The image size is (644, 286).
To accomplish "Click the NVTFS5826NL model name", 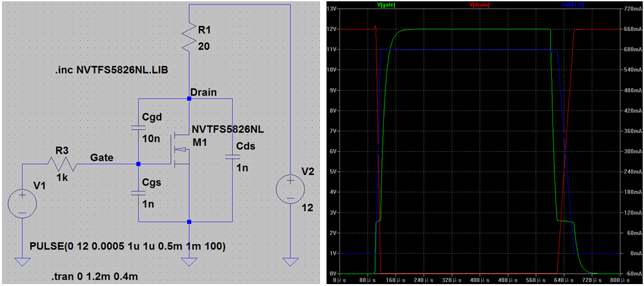I will [226, 130].
